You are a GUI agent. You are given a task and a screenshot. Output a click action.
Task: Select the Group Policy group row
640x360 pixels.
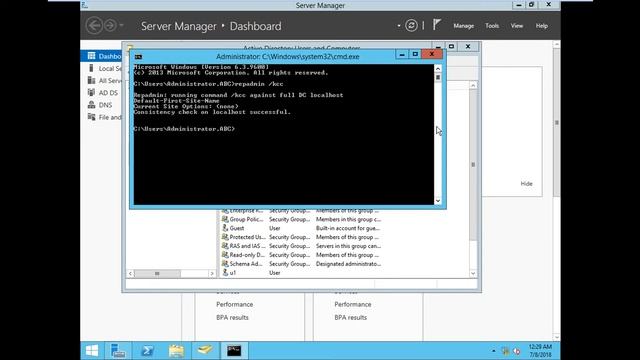pos(301,220)
